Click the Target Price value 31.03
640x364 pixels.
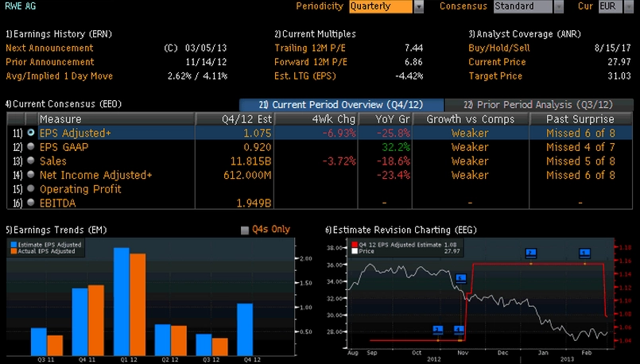pyautogui.click(x=619, y=76)
